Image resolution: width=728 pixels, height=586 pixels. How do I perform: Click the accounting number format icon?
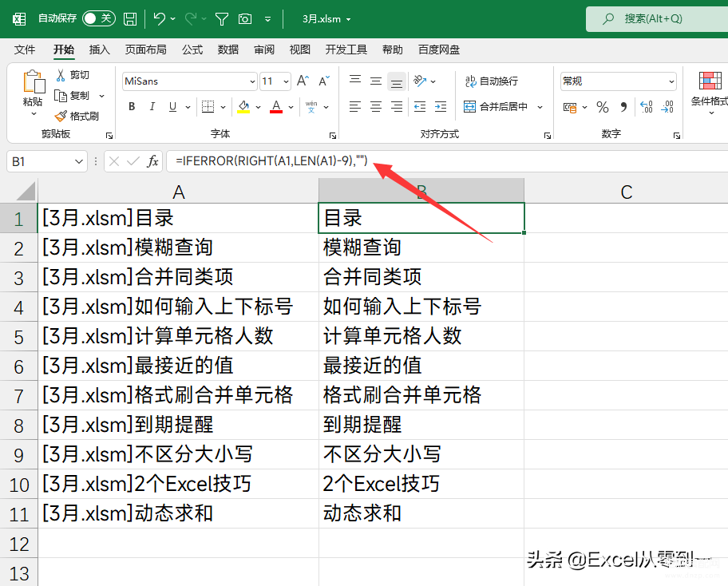[570, 107]
